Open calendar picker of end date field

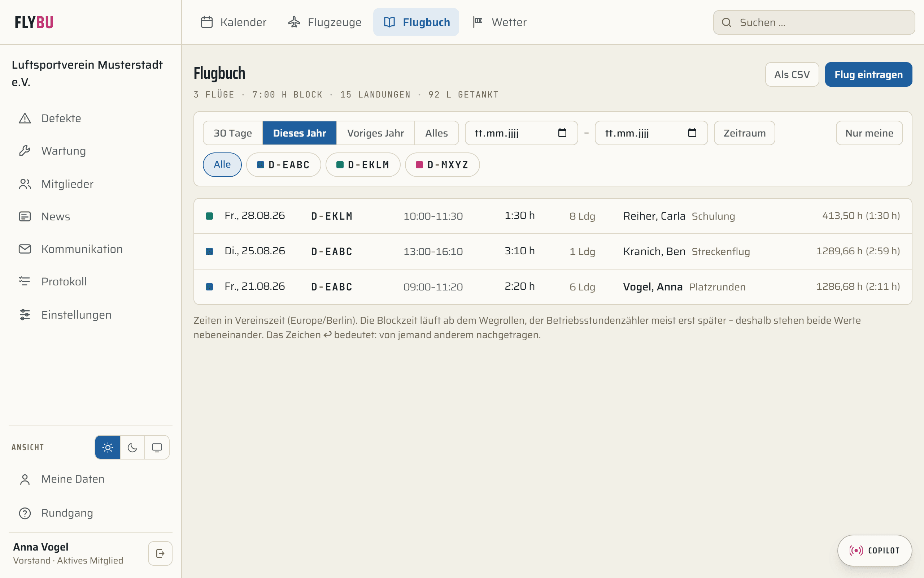692,133
